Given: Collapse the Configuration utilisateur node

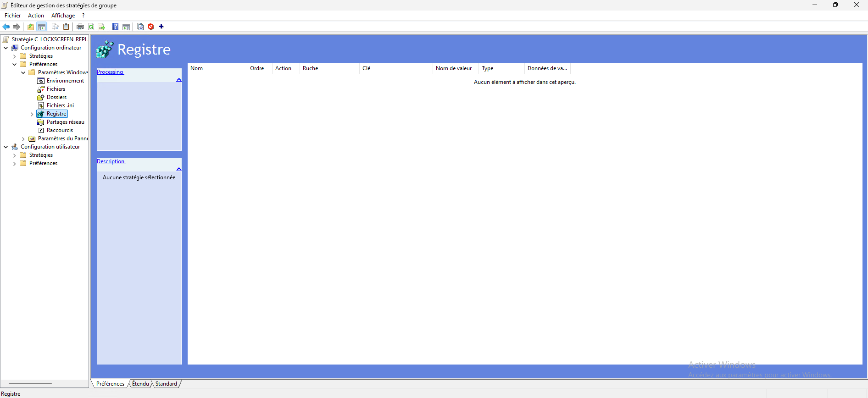Looking at the screenshot, I should click(6, 147).
